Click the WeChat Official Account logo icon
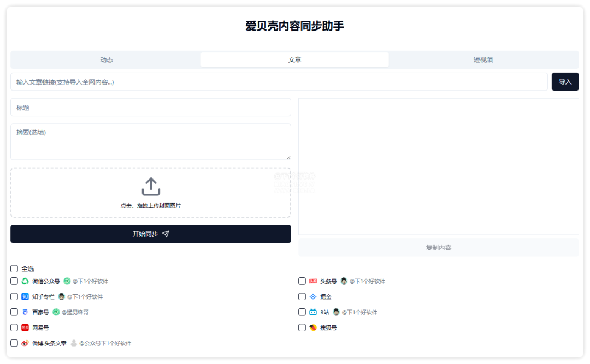Viewport: 590px width, 364px height. point(25,281)
